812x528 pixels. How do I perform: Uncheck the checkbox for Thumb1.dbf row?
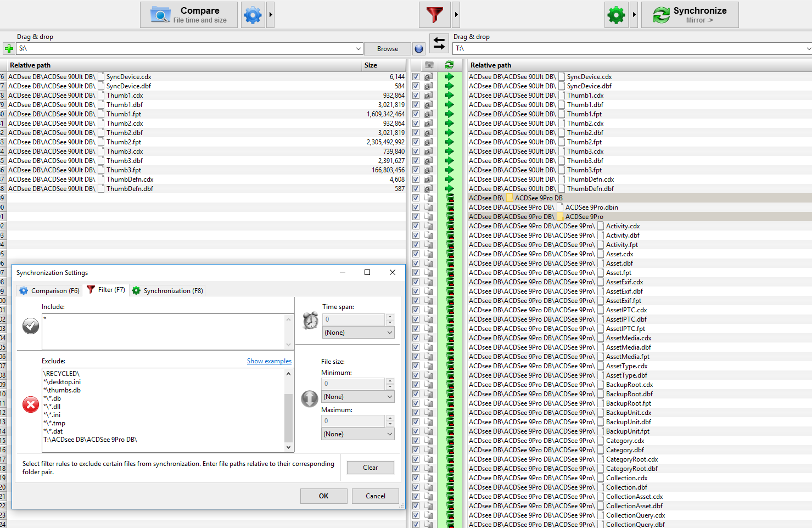coord(416,105)
